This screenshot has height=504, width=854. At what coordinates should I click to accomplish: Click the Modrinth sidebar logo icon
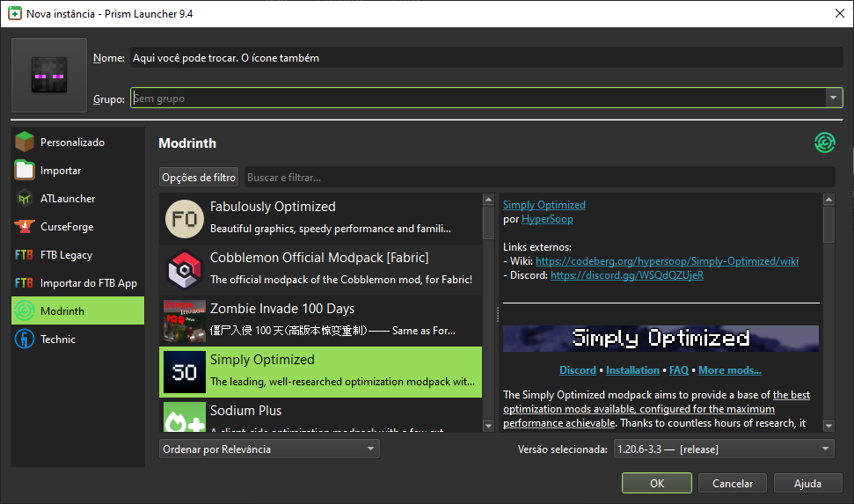[25, 311]
